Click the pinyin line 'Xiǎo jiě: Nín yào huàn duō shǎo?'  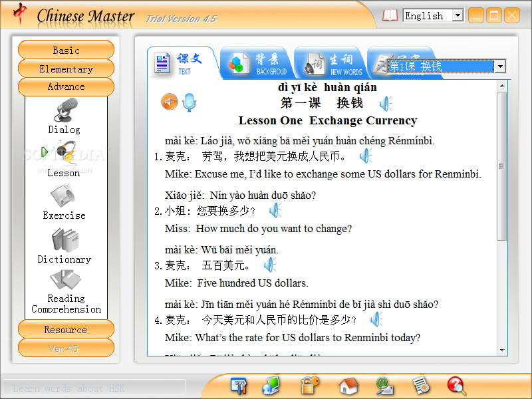[x=240, y=196]
